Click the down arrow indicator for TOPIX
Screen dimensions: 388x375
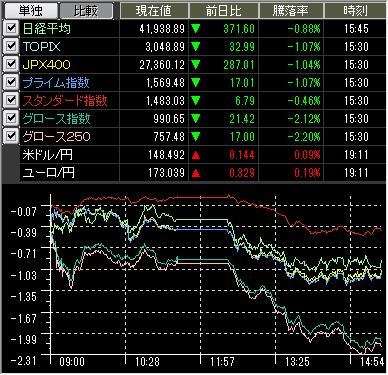pyautogui.click(x=196, y=47)
